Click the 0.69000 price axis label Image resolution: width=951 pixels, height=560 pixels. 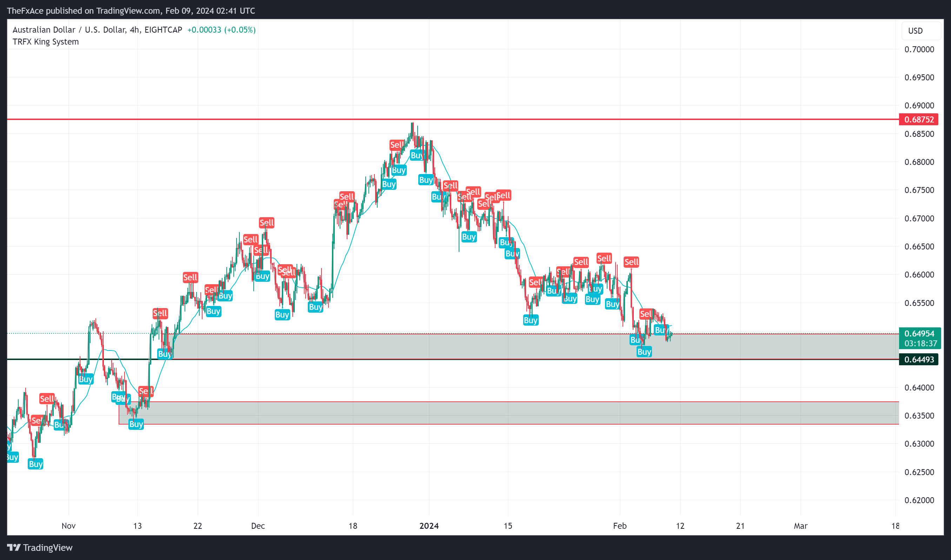pyautogui.click(x=919, y=106)
